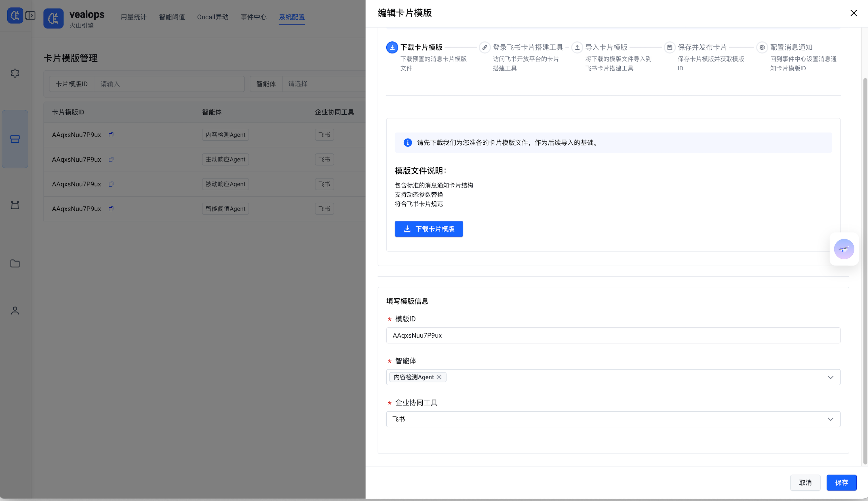Switch to the 用量统计 tab
Image resolution: width=868 pixels, height=501 pixels.
coord(134,17)
